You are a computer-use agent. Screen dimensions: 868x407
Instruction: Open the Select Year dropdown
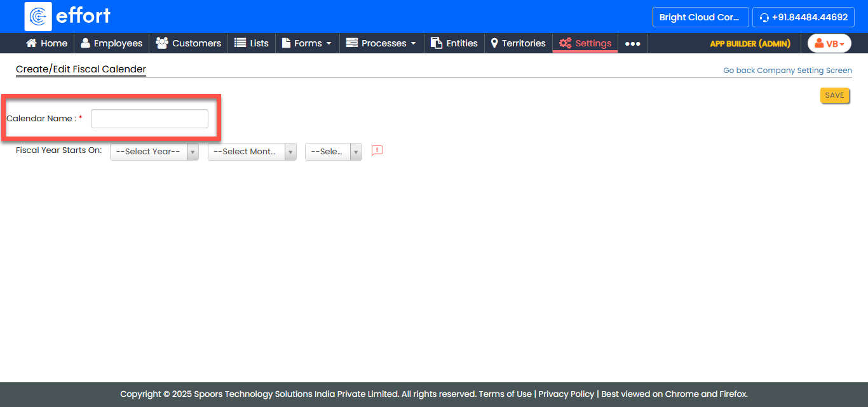pos(154,152)
